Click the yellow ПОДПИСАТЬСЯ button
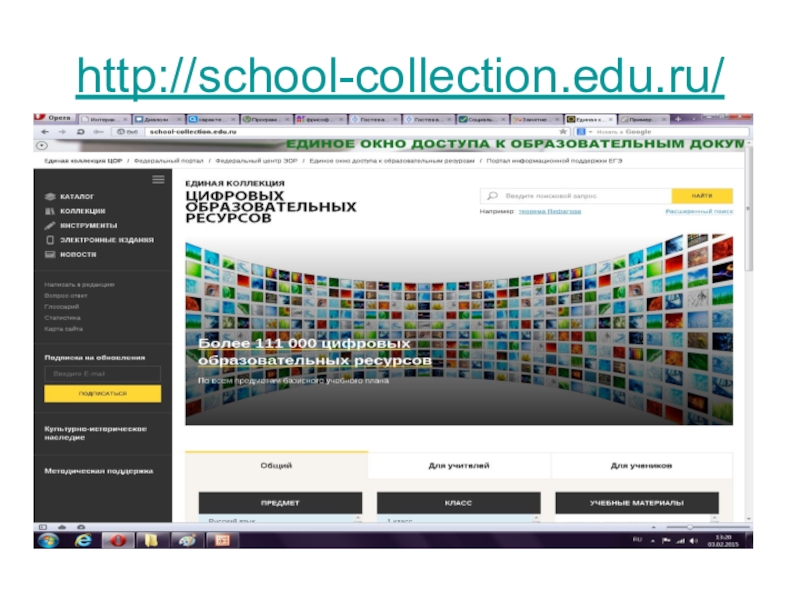Screen dimensions: 800x600 (103, 393)
